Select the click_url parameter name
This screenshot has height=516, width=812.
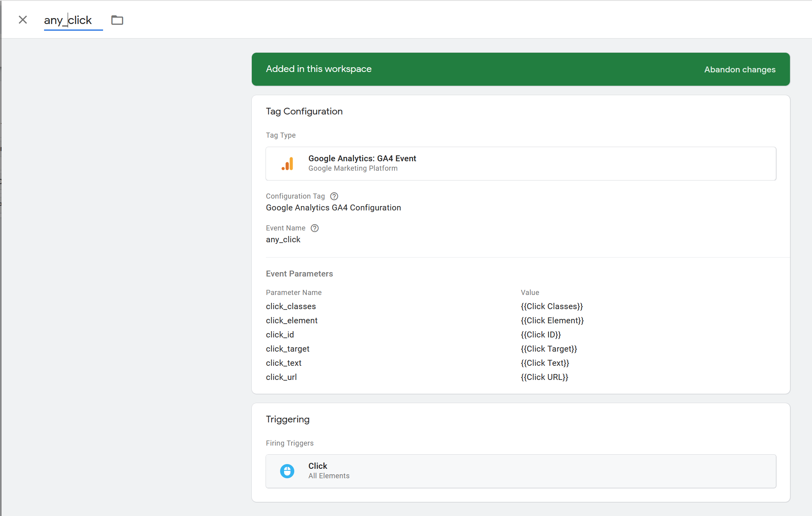click(281, 377)
